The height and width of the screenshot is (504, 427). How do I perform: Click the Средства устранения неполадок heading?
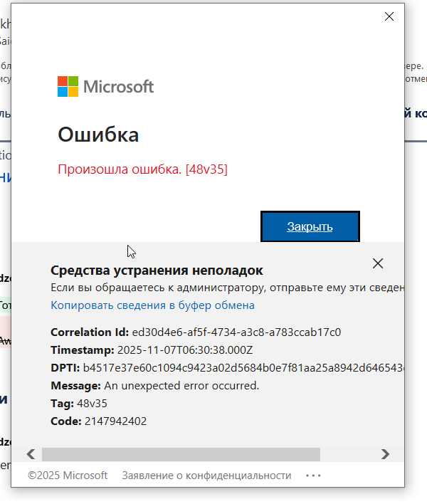pyautogui.click(x=157, y=271)
